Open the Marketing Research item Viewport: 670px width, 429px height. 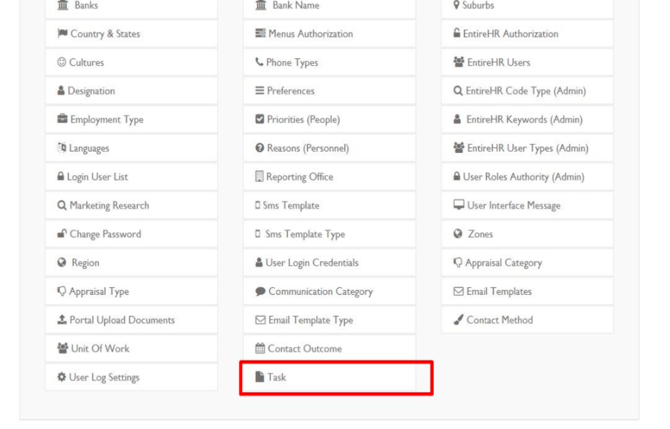coord(131,205)
